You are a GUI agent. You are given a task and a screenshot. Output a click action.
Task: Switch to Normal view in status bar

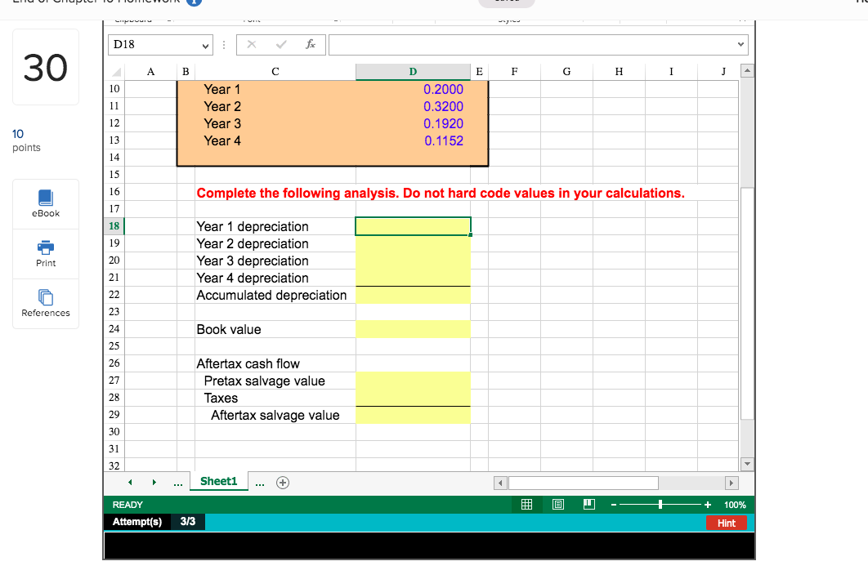pyautogui.click(x=526, y=504)
